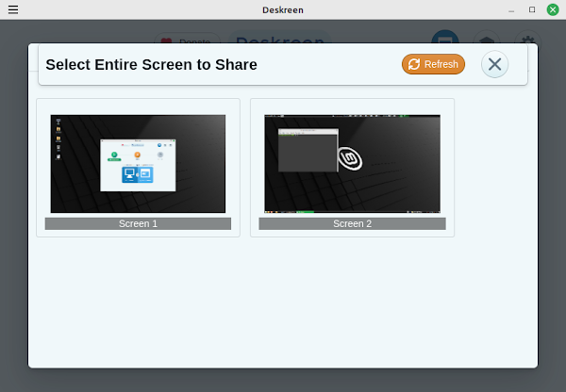
Task: Click the orange Refresh button
Action: click(433, 64)
